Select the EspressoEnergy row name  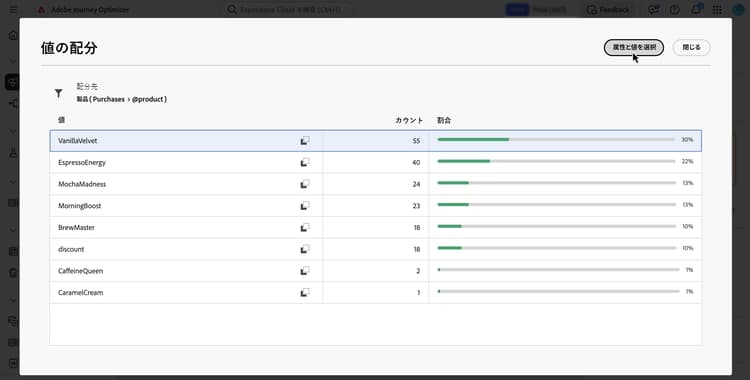[x=82, y=162]
